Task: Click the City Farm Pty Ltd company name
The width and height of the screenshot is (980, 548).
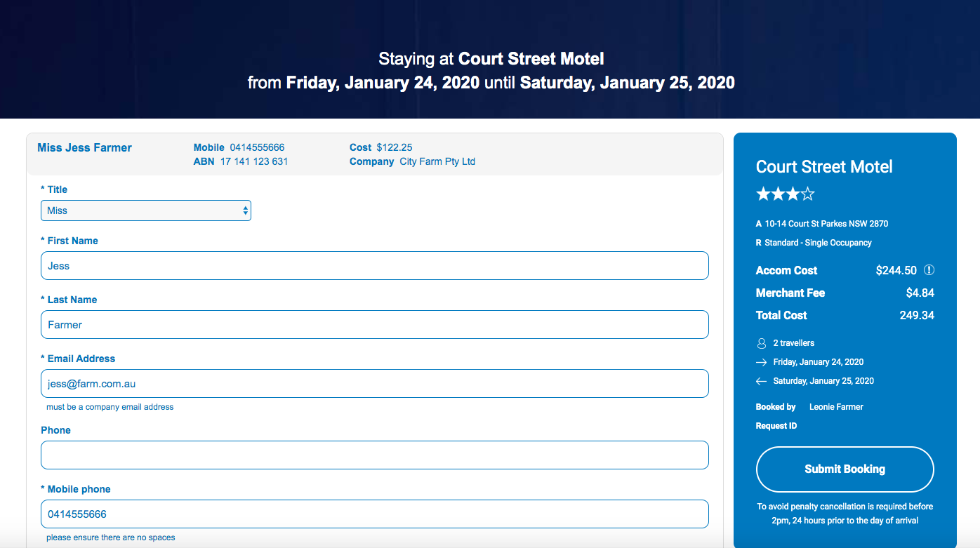Action: 437,161
